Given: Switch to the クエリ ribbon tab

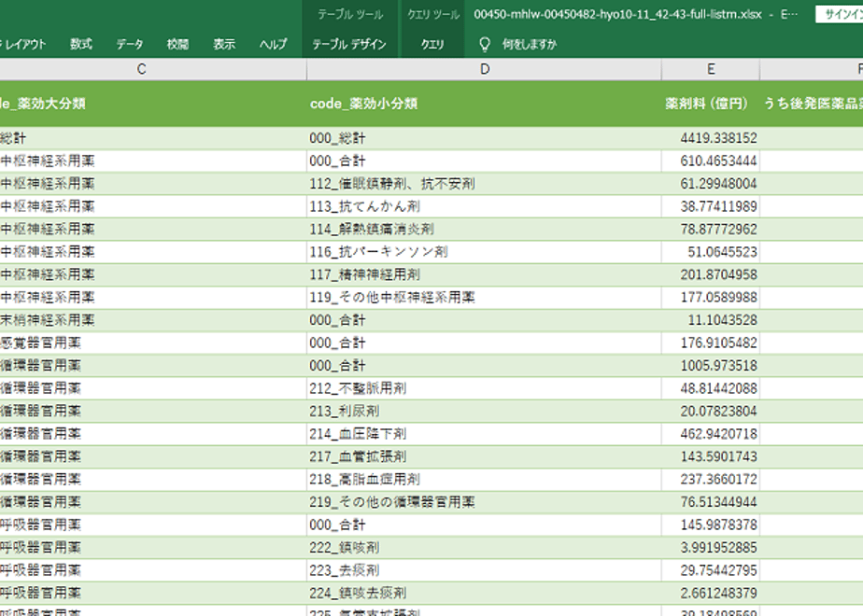Looking at the screenshot, I should (432, 44).
